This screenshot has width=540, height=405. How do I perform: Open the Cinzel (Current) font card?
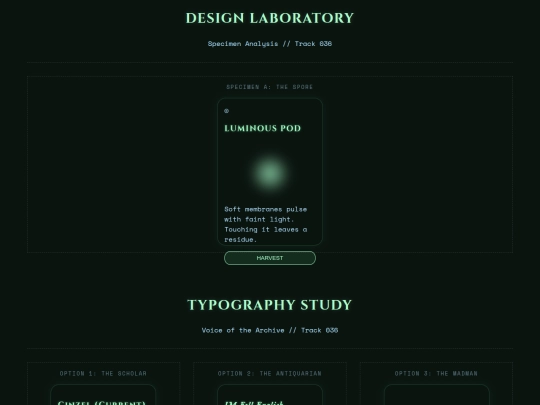[x=103, y=395]
